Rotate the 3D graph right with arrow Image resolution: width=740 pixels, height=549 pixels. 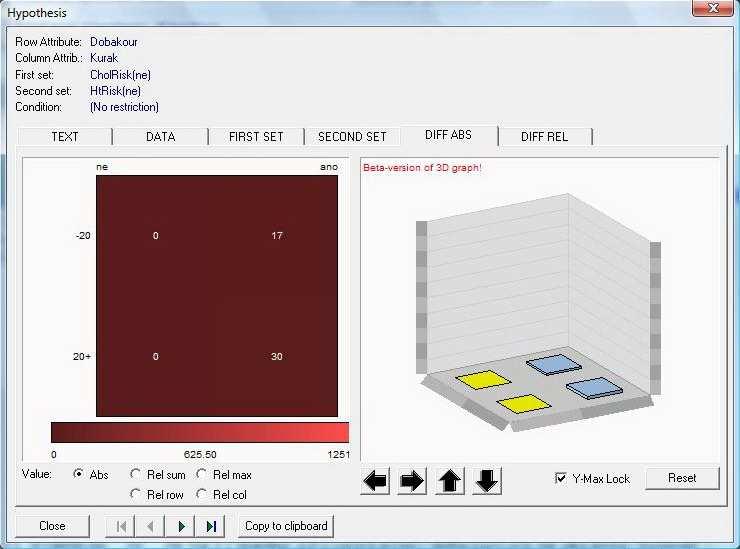coord(412,481)
